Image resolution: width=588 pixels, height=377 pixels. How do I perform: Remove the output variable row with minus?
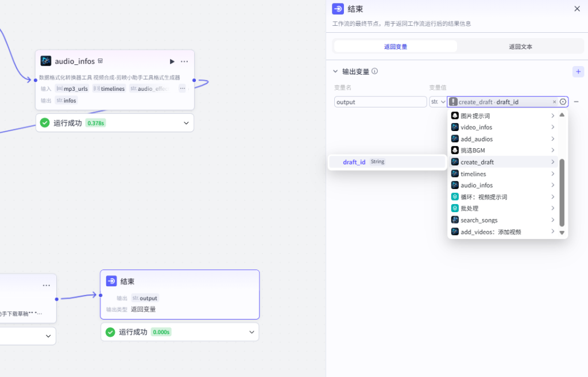577,102
